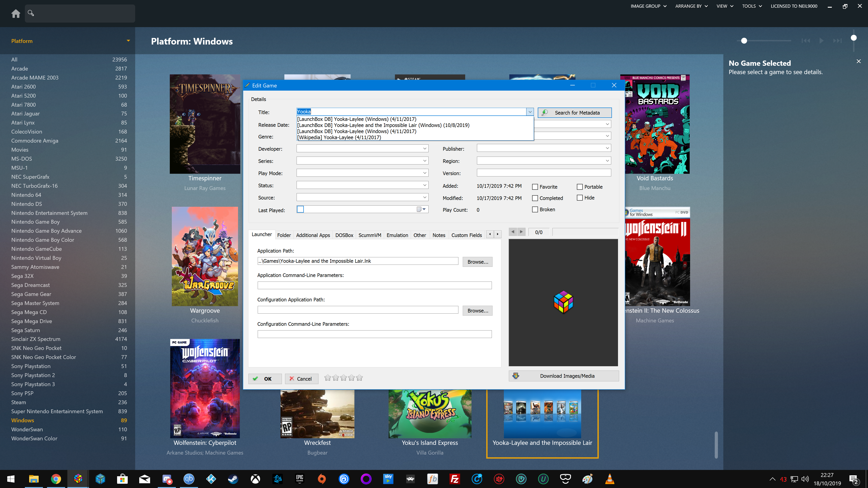Screen dimensions: 868x488
Task: Cancel the Edit Game dialog
Action: (x=301, y=379)
